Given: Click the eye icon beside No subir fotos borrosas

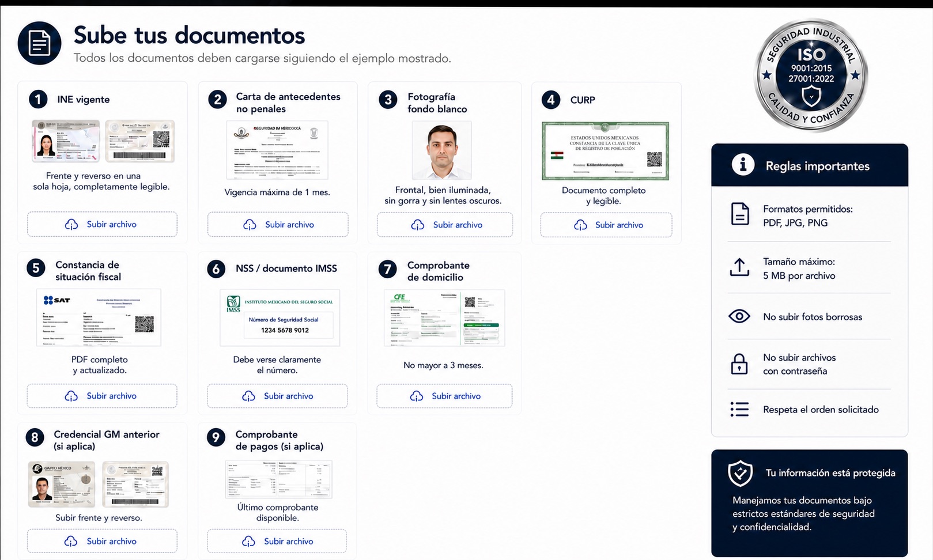Looking at the screenshot, I should pos(739,316).
